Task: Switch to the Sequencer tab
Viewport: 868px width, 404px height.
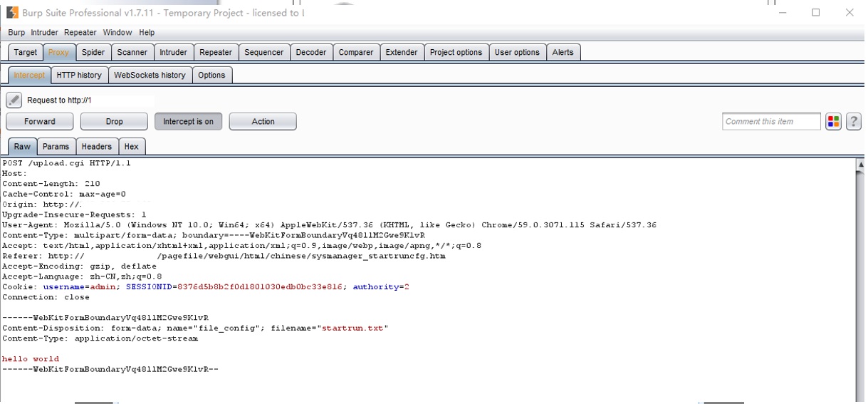Action: [264, 53]
